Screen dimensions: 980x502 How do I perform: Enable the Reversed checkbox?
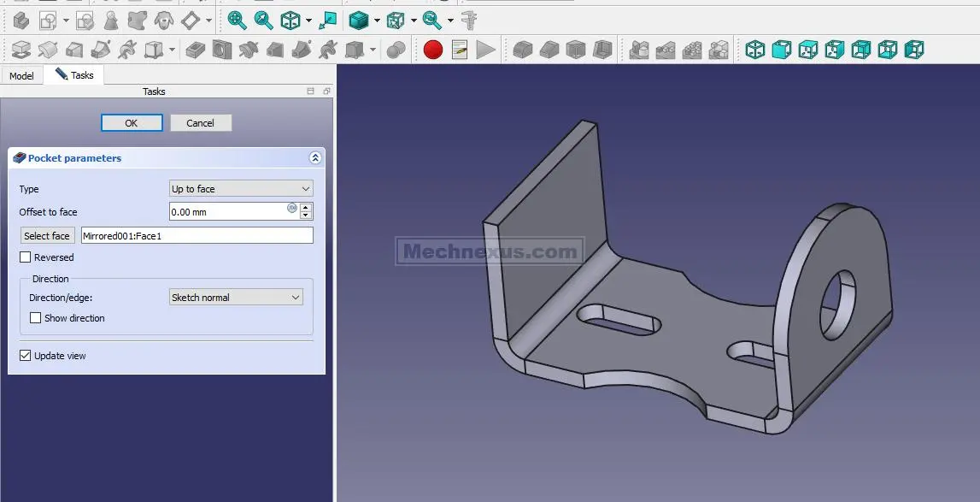point(25,257)
